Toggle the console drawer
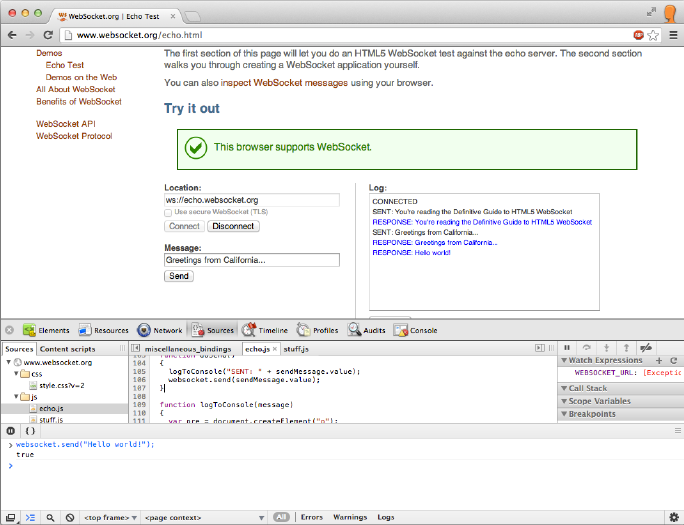The image size is (684, 525). 30,518
